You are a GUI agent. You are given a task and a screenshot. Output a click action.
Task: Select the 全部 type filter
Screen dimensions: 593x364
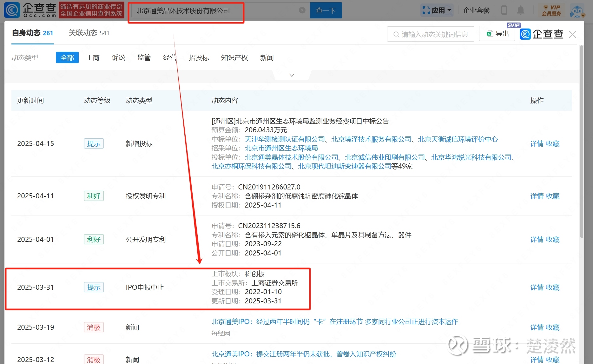pyautogui.click(x=67, y=58)
